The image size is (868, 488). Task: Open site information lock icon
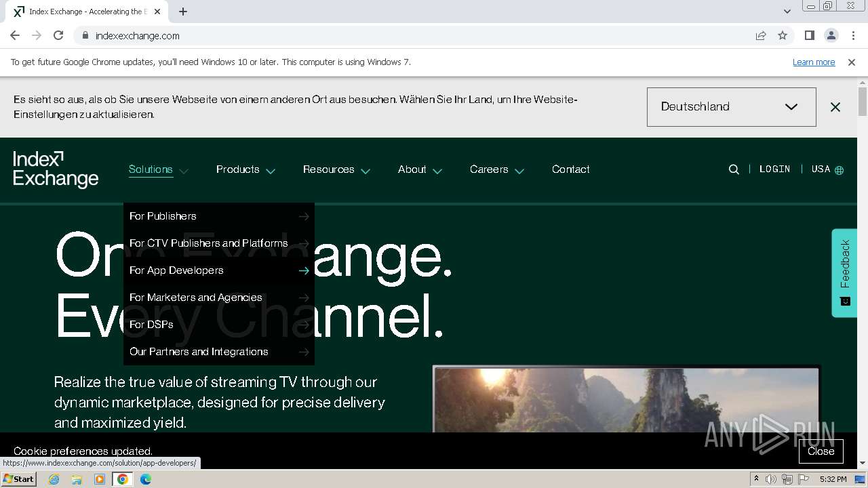pos(85,35)
